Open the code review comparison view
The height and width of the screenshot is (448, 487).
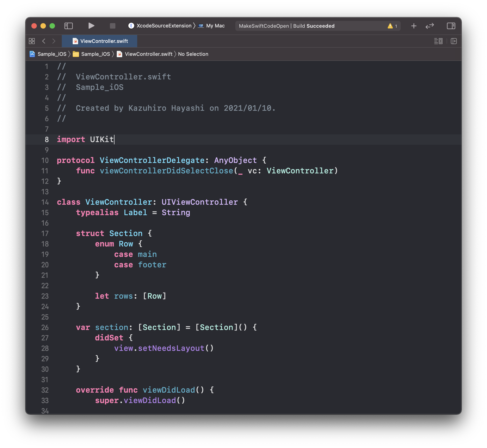click(x=430, y=26)
